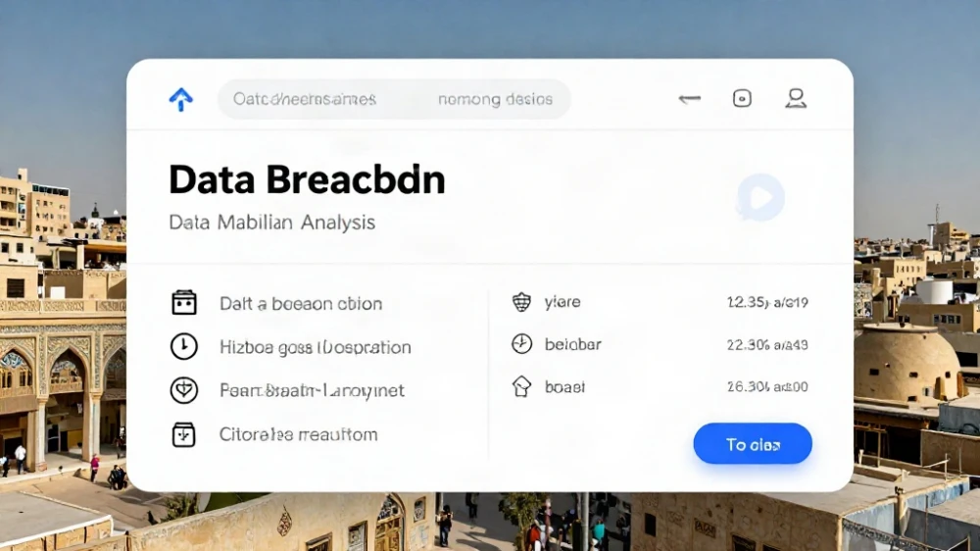Click 'nomong desios' text in search bar

pyautogui.click(x=495, y=99)
